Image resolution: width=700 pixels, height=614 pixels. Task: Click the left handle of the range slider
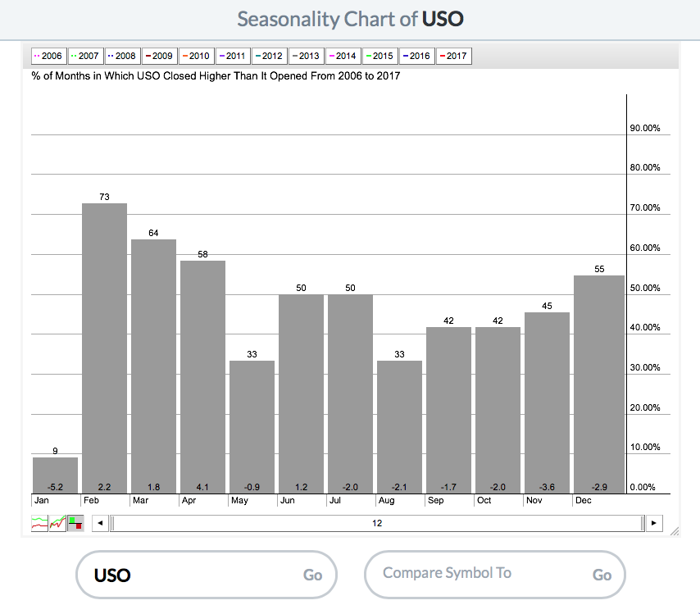(x=113, y=523)
